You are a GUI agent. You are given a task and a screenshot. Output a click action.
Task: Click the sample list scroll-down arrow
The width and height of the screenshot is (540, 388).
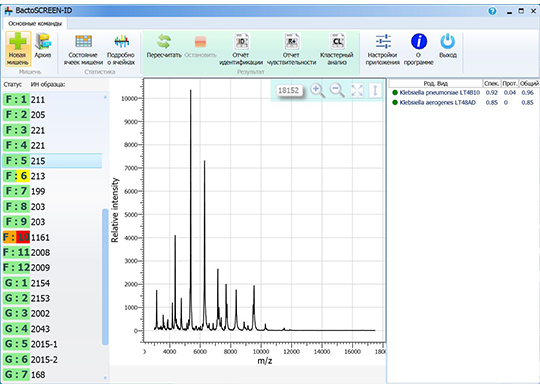[x=105, y=378]
